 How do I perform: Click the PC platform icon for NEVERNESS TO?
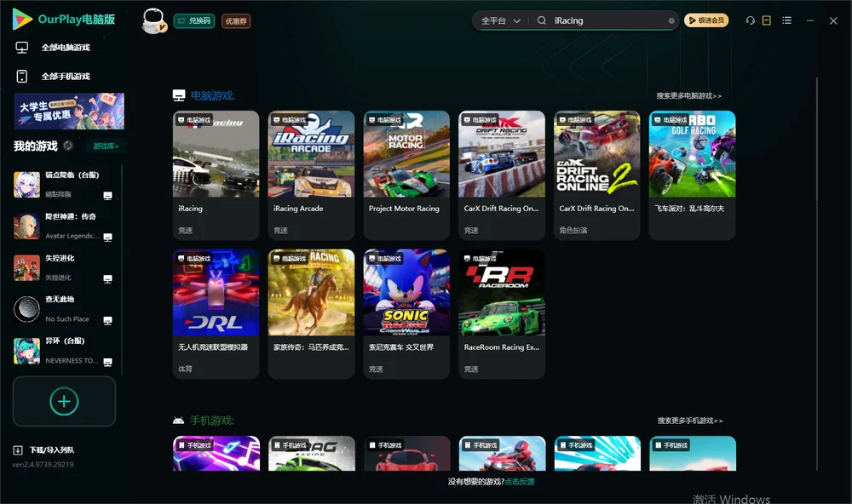pyautogui.click(x=107, y=362)
